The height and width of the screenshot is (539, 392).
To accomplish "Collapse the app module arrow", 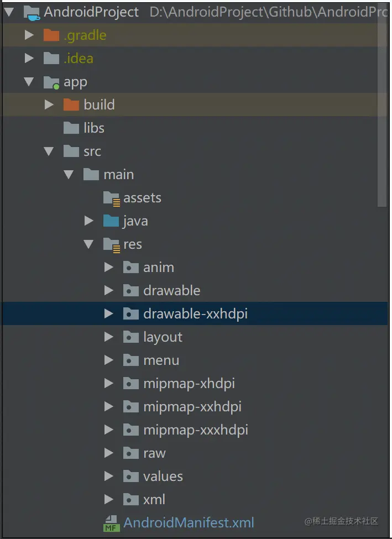I will 29,82.
